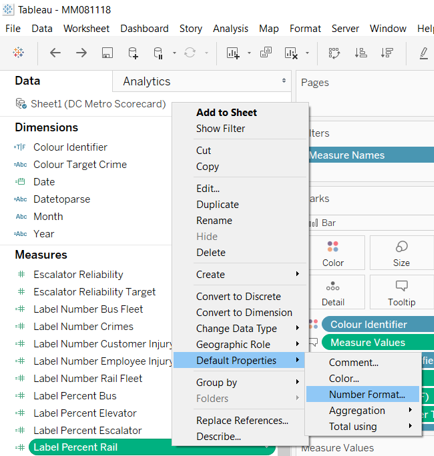This screenshot has height=456, width=434.
Task: Click the Pause Auto Updates icon
Action: pos(158,53)
